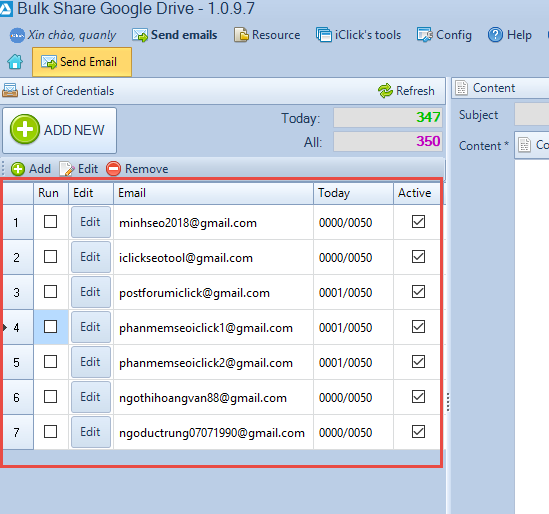Click Edit button for iclickseotool@gmail.com
Image resolution: width=549 pixels, height=514 pixels.
coord(91,257)
